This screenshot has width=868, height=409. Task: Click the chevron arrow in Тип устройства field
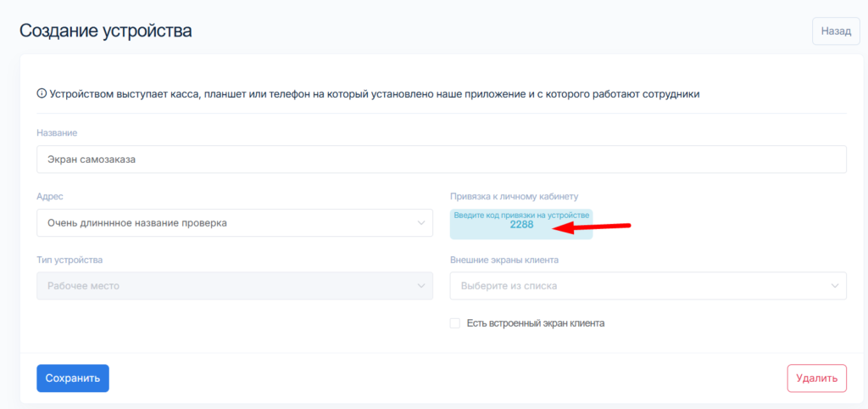421,286
